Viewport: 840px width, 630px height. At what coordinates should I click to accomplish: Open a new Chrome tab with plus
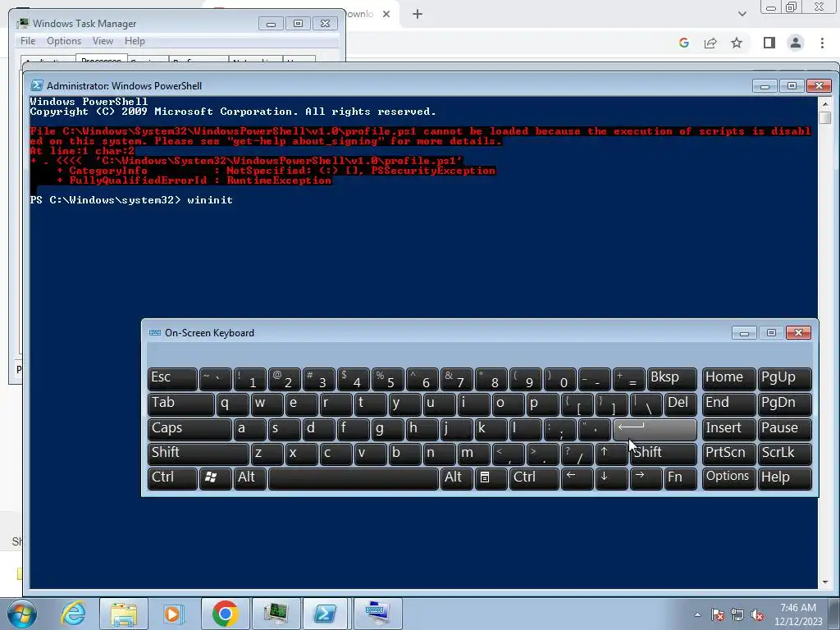[x=418, y=14]
